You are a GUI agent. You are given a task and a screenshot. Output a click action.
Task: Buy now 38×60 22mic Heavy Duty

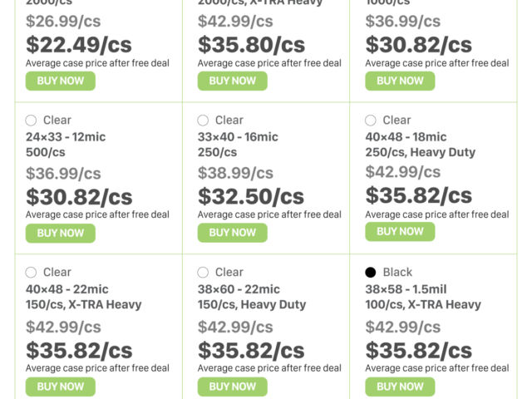(x=232, y=387)
